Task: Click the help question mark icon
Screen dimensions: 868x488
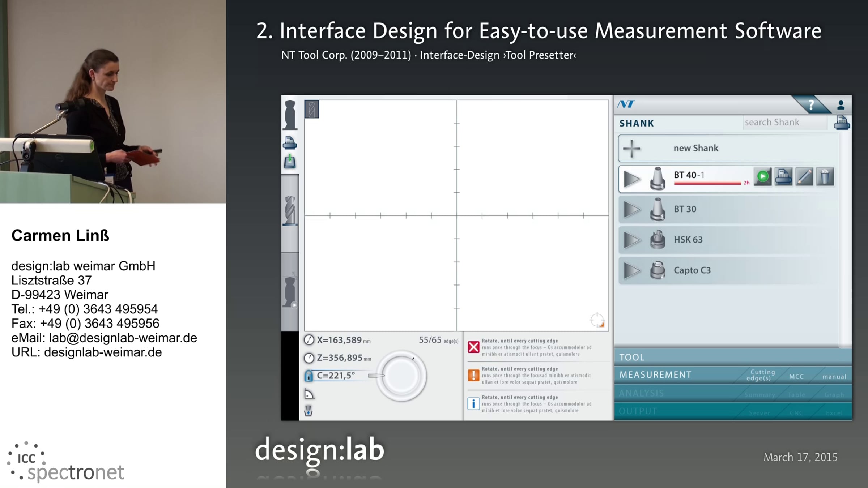Action: click(x=811, y=105)
